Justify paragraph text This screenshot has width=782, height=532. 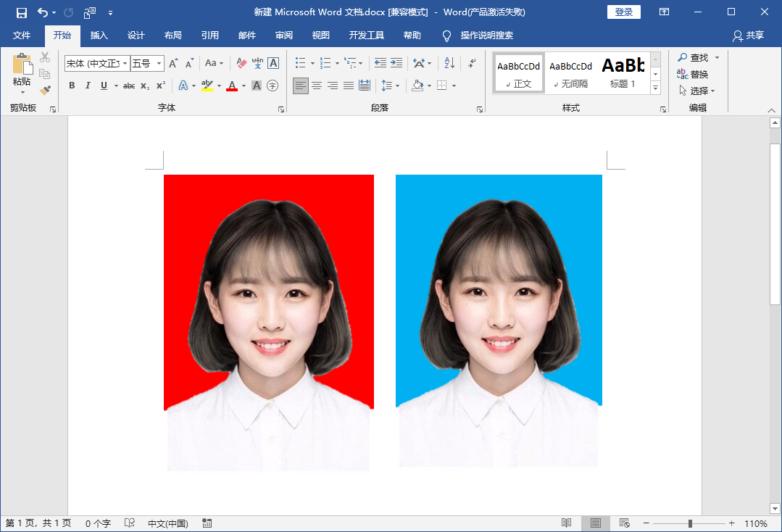tap(349, 86)
